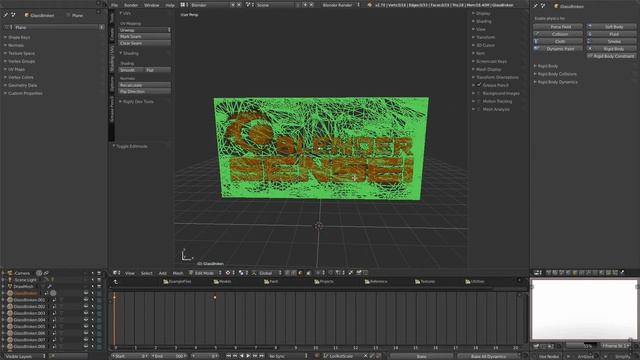Open the ExampleFiles bookmark folder
640x360 pixels.
[177, 282]
